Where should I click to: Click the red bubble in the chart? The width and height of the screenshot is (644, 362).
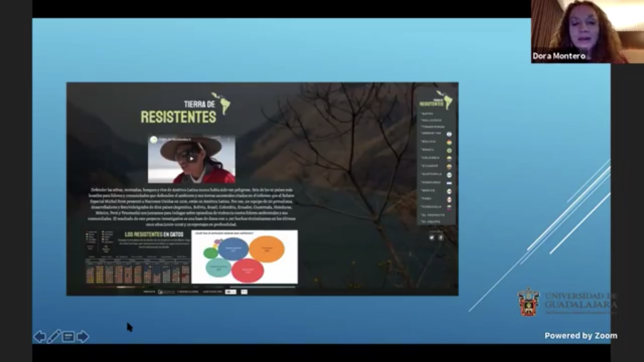[248, 270]
